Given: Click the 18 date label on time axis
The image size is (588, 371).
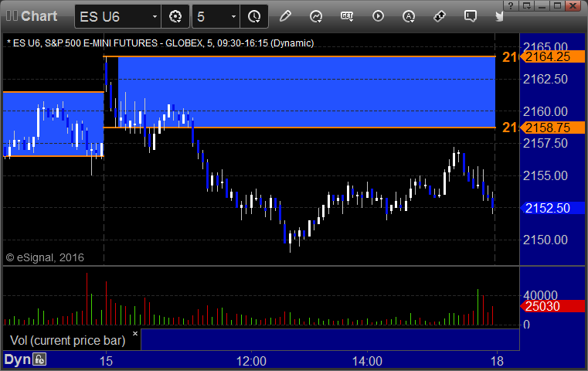Looking at the screenshot, I should pos(498,361).
